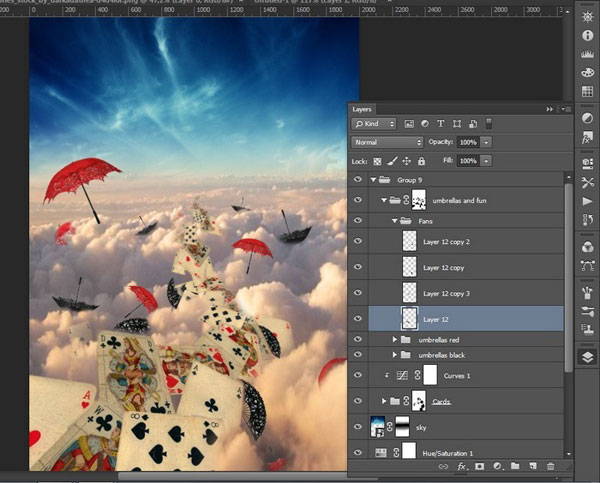Expand the Cards group
600x483 pixels.
point(384,401)
